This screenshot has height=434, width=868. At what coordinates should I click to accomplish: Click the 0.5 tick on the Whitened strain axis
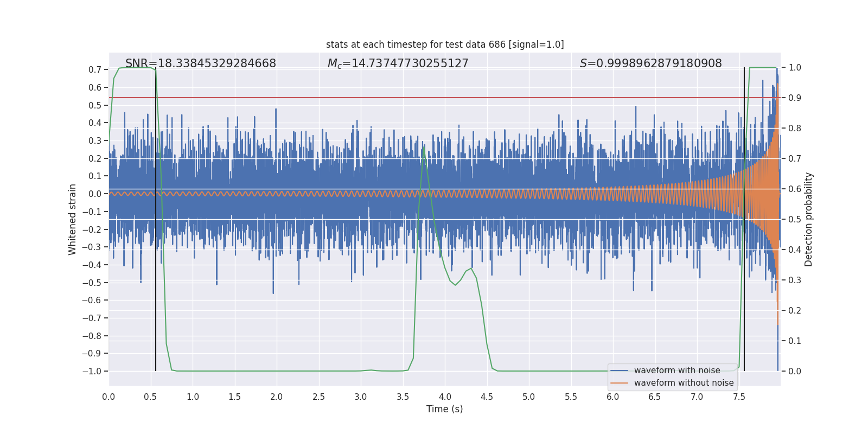pos(95,105)
